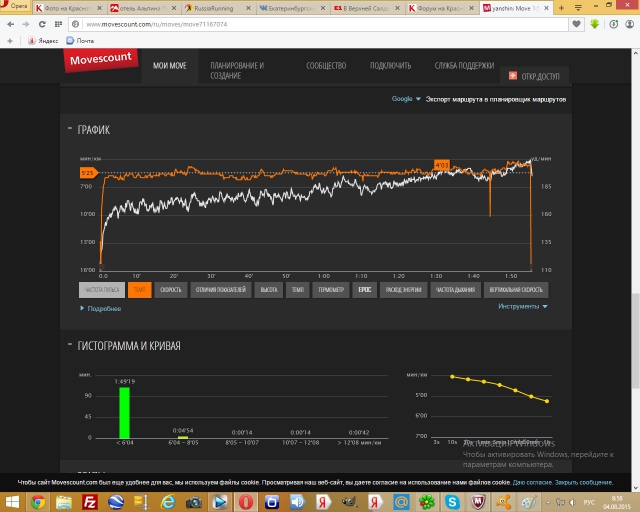This screenshot has height=512, width=640.
Task: Open Internet Explorer from taskbar
Action: tap(168, 502)
